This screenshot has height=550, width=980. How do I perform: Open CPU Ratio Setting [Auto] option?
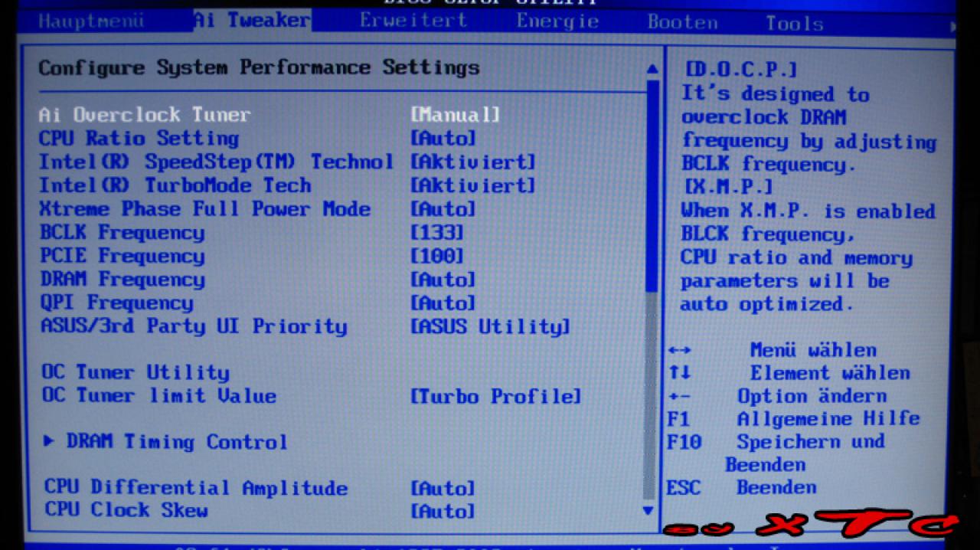coord(443,139)
